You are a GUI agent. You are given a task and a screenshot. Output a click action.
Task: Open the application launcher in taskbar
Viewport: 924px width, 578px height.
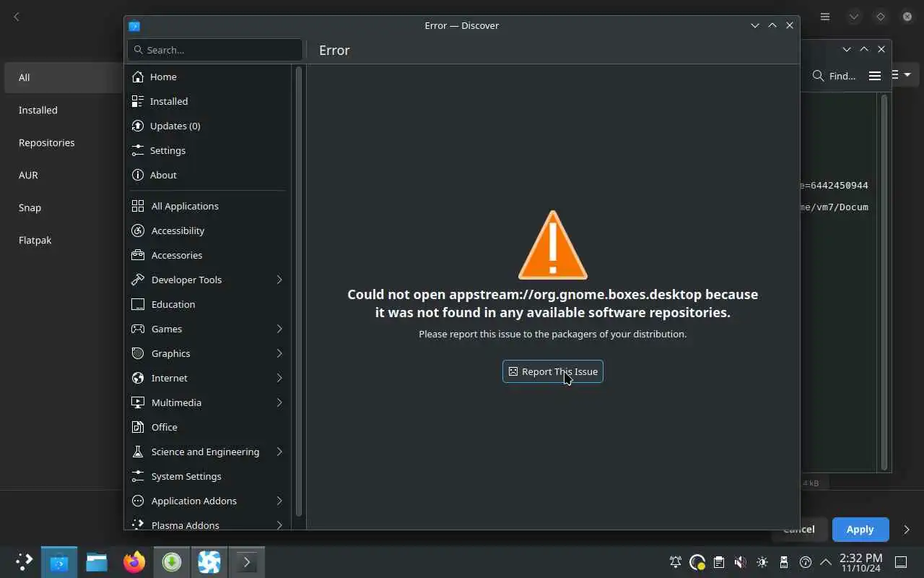24,562
